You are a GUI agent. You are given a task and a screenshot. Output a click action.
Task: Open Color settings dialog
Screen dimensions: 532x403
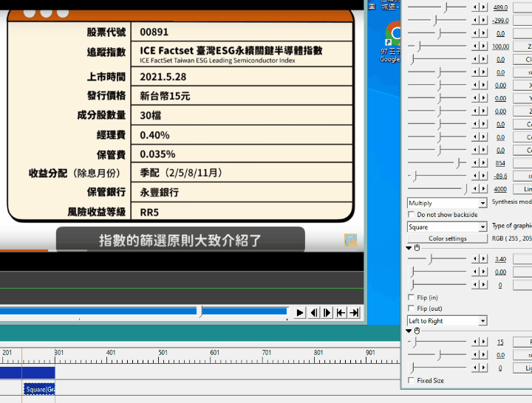tap(448, 238)
